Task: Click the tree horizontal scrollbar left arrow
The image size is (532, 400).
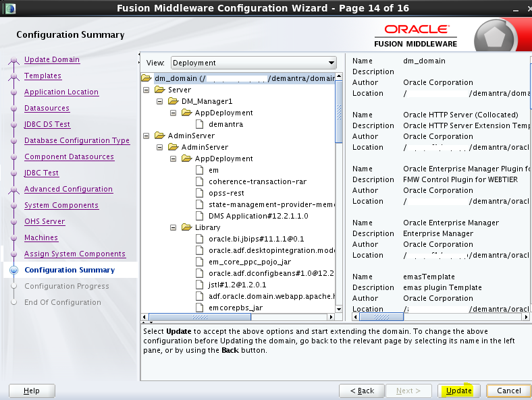Action: tap(144, 317)
